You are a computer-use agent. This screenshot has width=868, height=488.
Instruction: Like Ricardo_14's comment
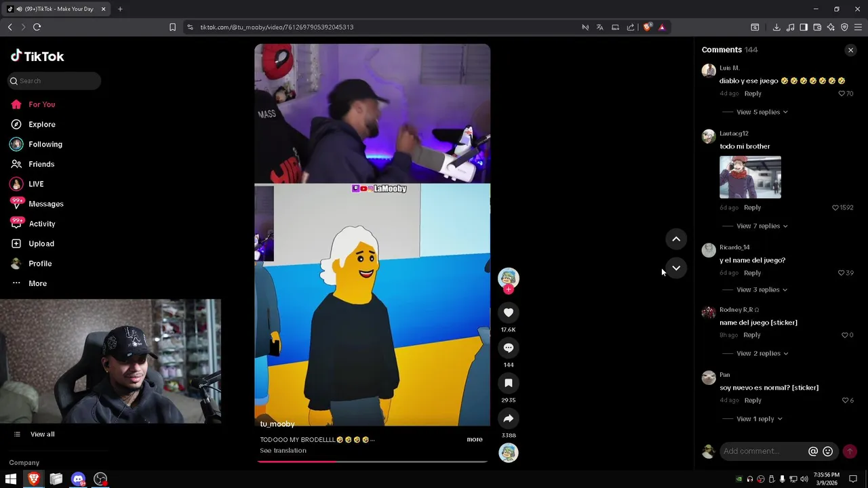[842, 272]
